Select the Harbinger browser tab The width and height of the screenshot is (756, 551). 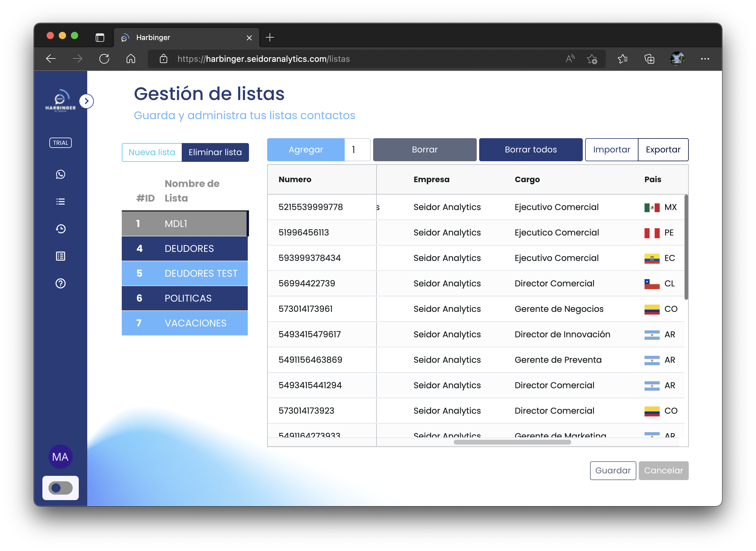click(x=187, y=37)
